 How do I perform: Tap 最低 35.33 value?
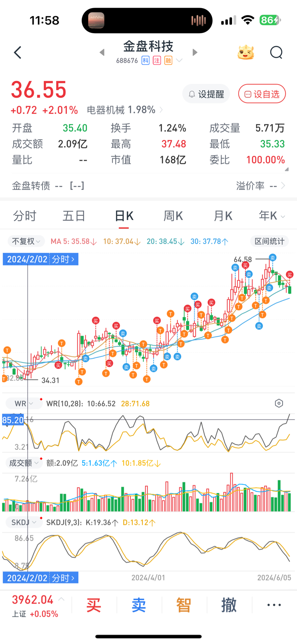coord(272,144)
